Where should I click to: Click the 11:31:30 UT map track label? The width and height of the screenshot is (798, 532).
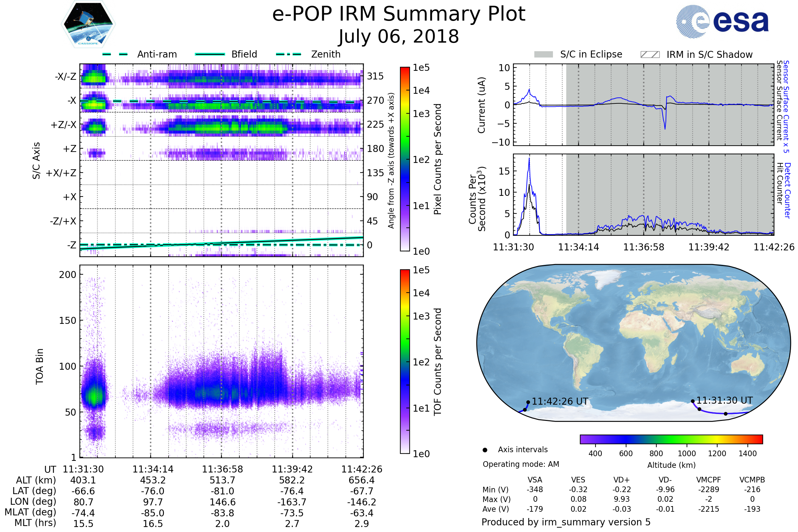pos(725,400)
